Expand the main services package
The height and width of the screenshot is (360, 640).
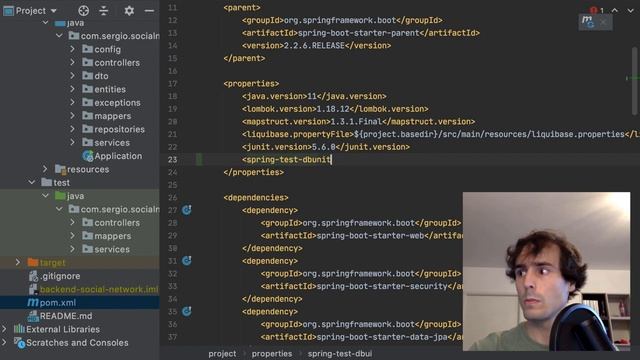[72, 142]
